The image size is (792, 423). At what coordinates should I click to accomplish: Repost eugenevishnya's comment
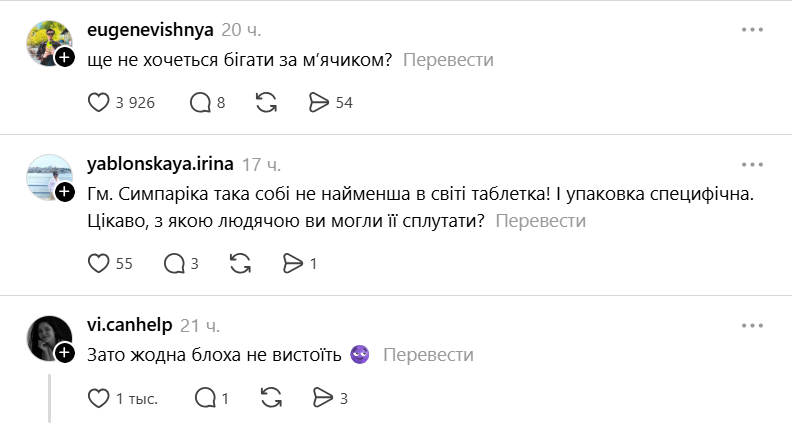267,102
